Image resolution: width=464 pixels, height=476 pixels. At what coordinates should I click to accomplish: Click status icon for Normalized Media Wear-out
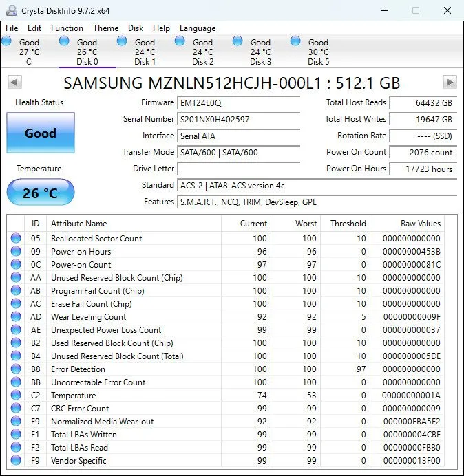pos(16,421)
